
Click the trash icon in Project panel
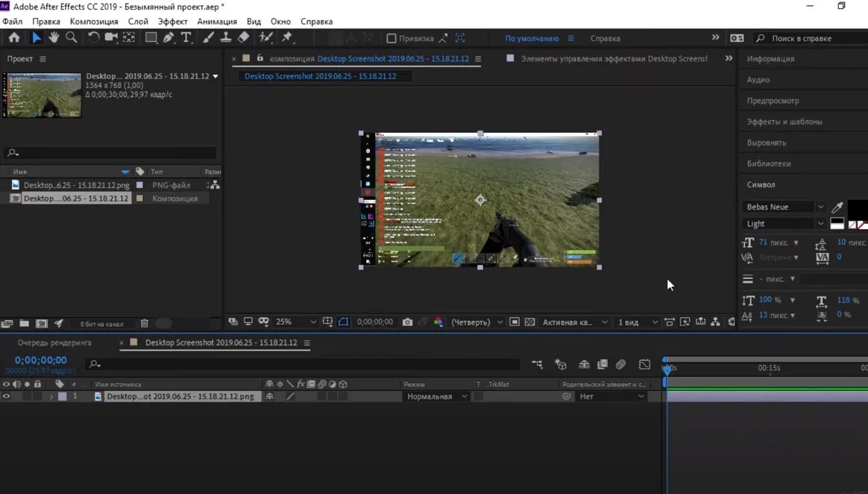tap(145, 323)
